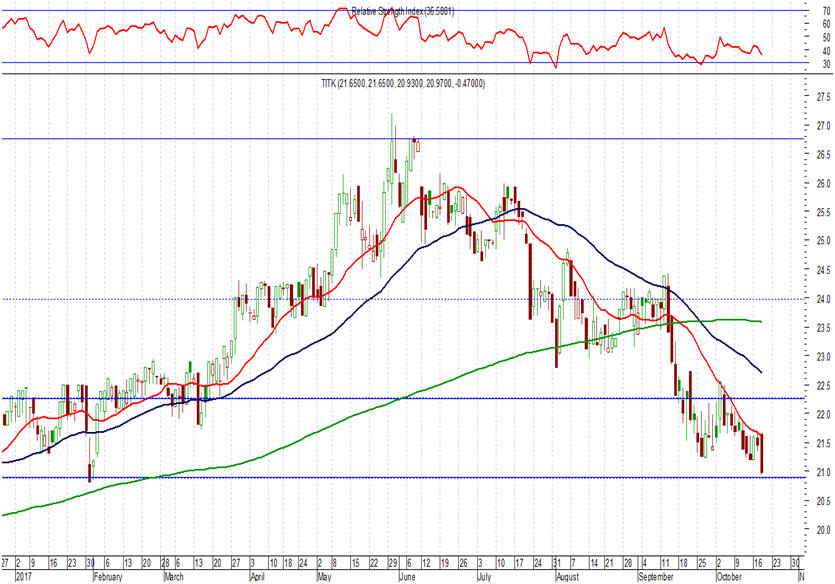Select the 26.0 price axis label
This screenshot has width=835, height=584.
click(823, 184)
